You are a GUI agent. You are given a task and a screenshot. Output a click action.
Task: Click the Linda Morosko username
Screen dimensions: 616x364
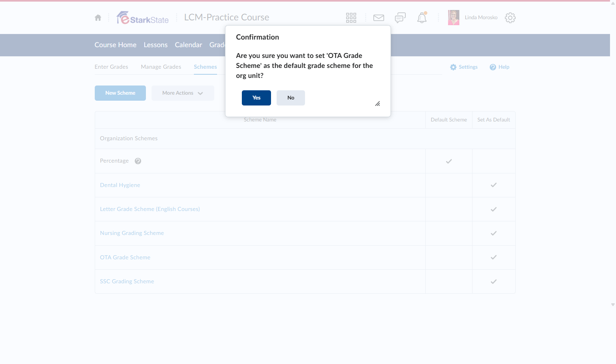(x=481, y=18)
